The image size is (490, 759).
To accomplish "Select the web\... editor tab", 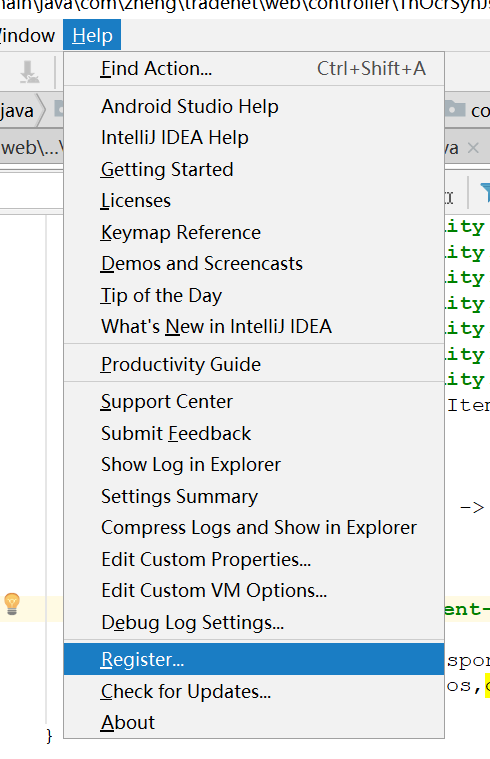I will [x=32, y=148].
